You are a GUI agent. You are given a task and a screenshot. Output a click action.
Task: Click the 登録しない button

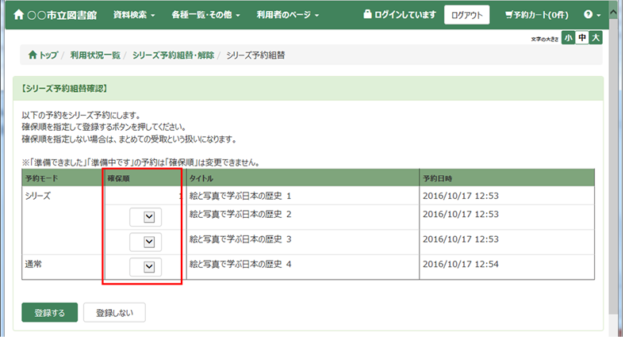114,312
